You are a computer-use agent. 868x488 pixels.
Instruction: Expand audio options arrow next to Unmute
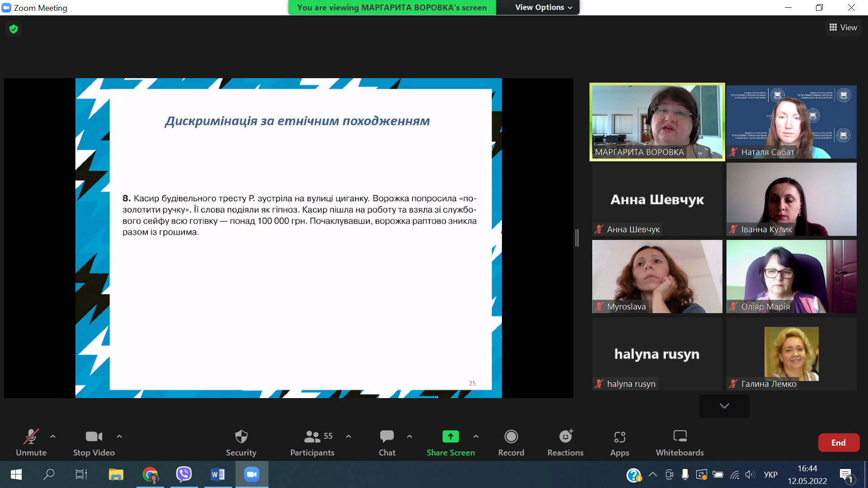click(x=53, y=436)
